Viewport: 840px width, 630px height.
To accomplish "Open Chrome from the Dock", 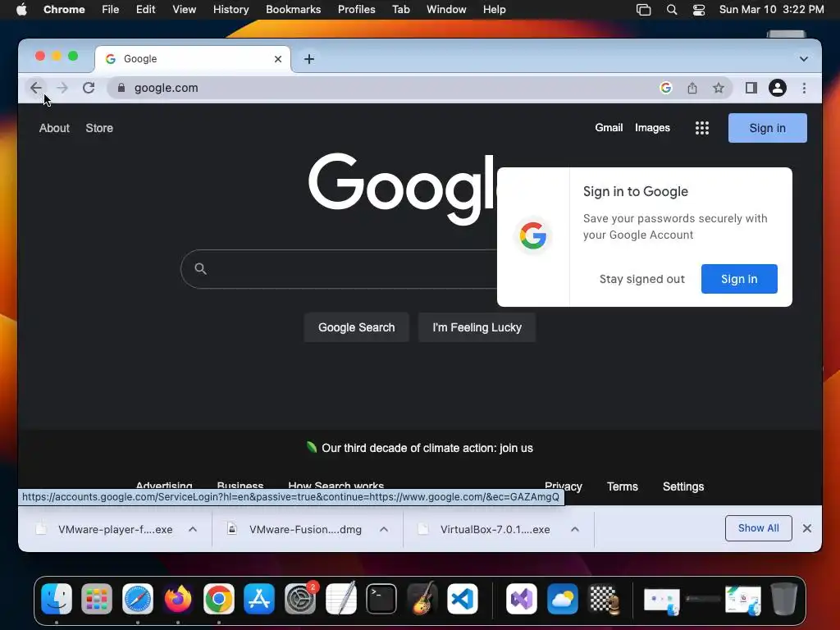I will click(218, 598).
